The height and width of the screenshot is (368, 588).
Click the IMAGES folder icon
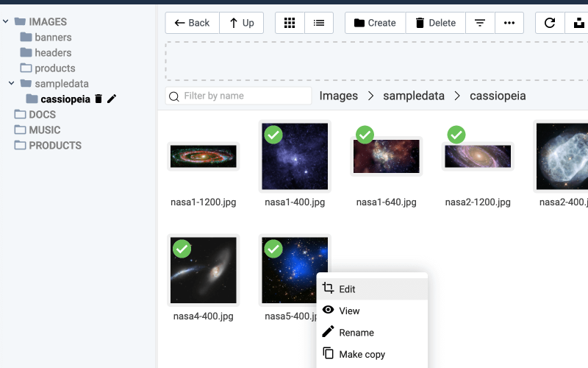coord(20,21)
